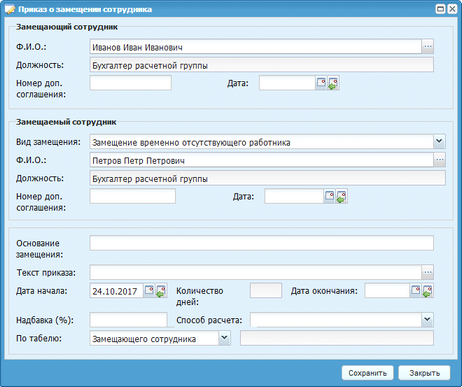Image resolution: width=462 pixels, height=387 pixels.
Task: Click the grey field right of По табелю
Action: (337, 338)
